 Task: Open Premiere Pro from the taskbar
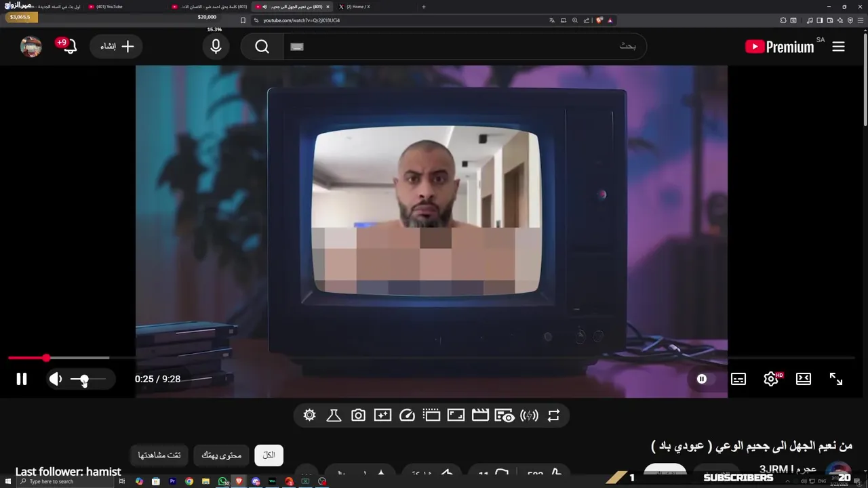tap(172, 481)
